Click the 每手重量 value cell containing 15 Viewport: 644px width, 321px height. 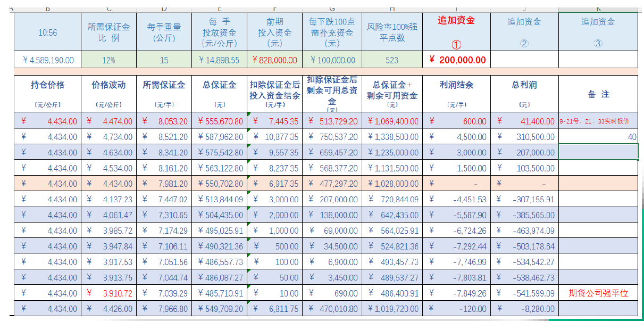164,60
